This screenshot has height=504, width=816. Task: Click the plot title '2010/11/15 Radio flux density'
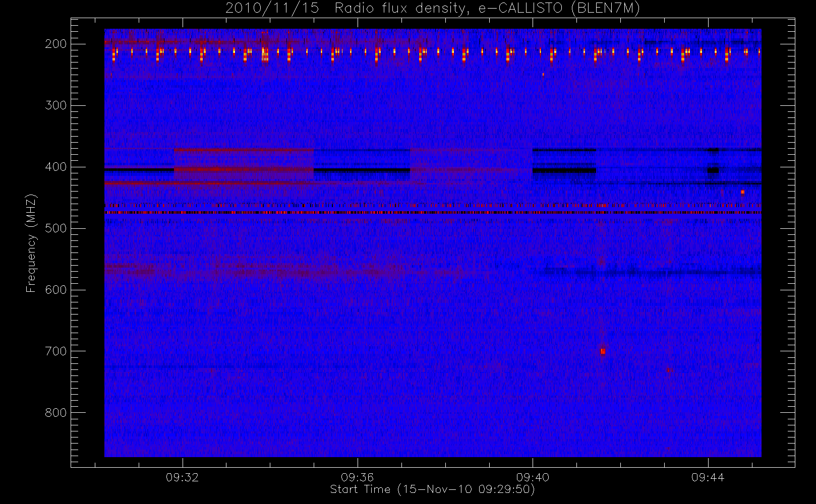click(433, 8)
